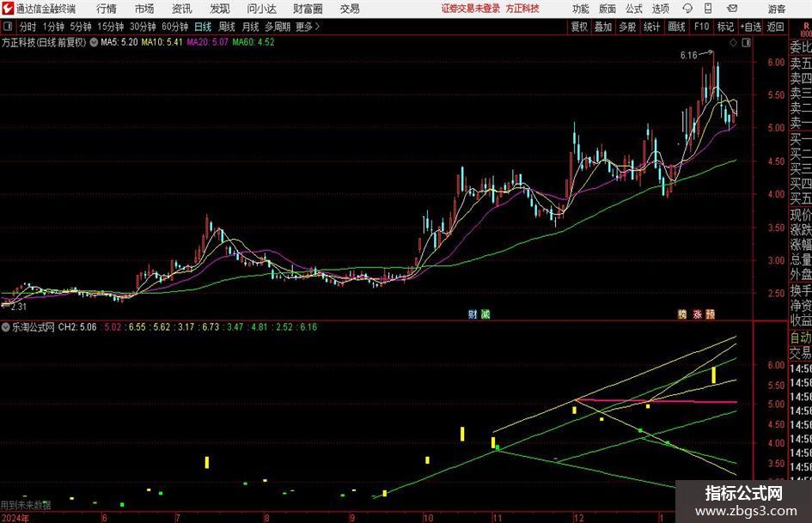Click the 乐淘公式网 indicator name
This screenshot has height=523, width=812.
tap(34, 327)
